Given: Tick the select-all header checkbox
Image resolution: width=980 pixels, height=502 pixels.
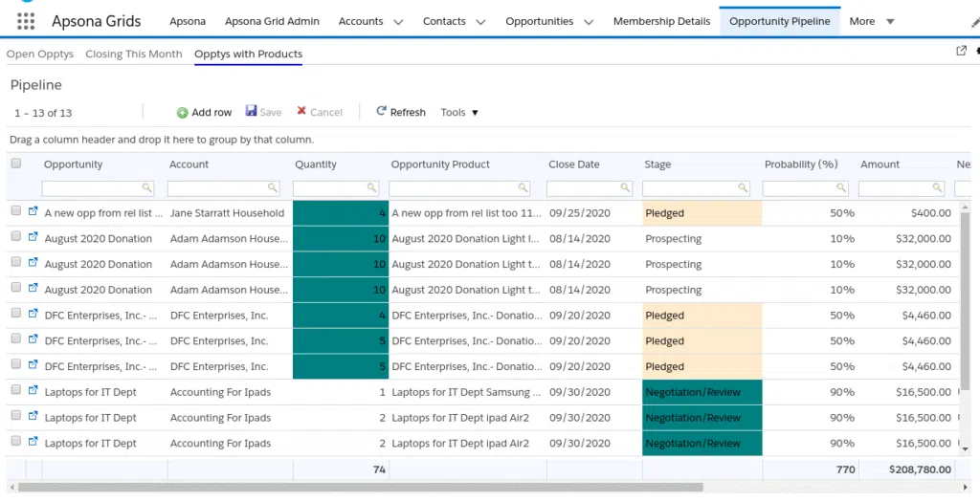Looking at the screenshot, I should [x=15, y=163].
